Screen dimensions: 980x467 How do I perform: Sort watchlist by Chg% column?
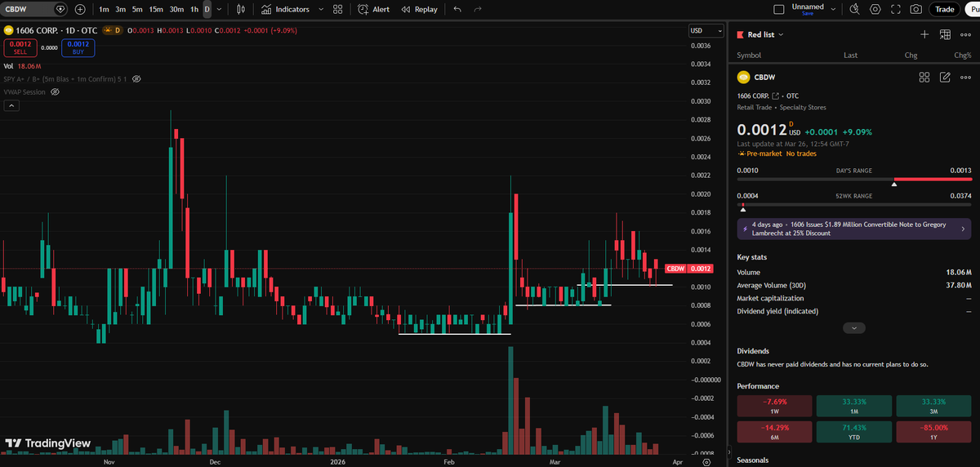point(962,56)
